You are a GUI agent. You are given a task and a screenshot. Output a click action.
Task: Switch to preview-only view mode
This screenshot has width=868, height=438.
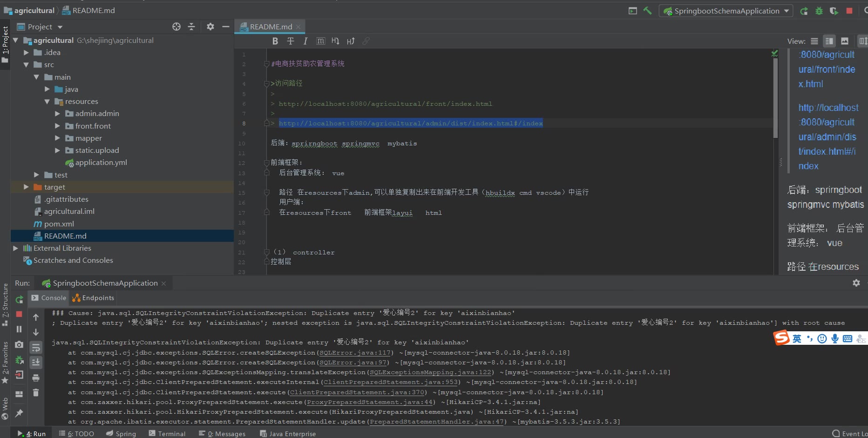coord(845,41)
